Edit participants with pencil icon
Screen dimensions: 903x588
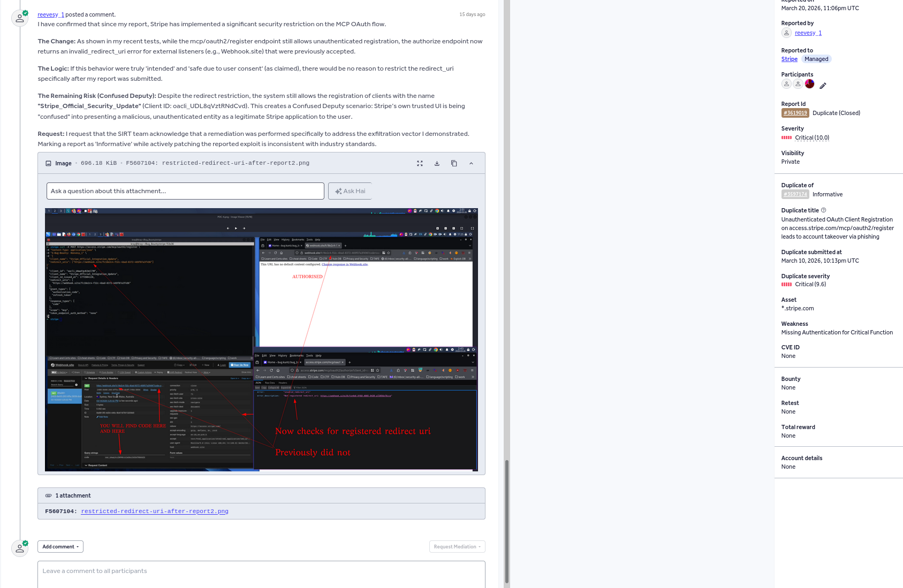tap(823, 86)
